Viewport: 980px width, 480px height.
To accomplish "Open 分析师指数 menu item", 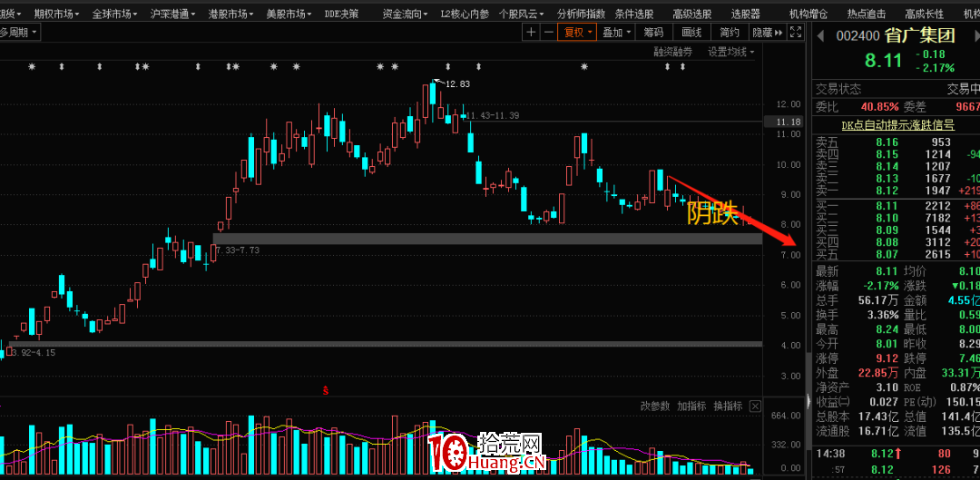I will coord(581,13).
